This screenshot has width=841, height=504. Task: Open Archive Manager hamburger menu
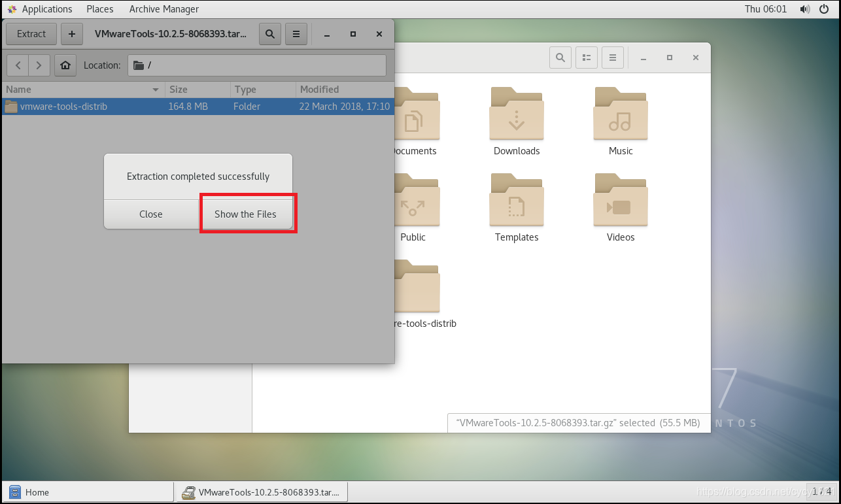point(296,34)
